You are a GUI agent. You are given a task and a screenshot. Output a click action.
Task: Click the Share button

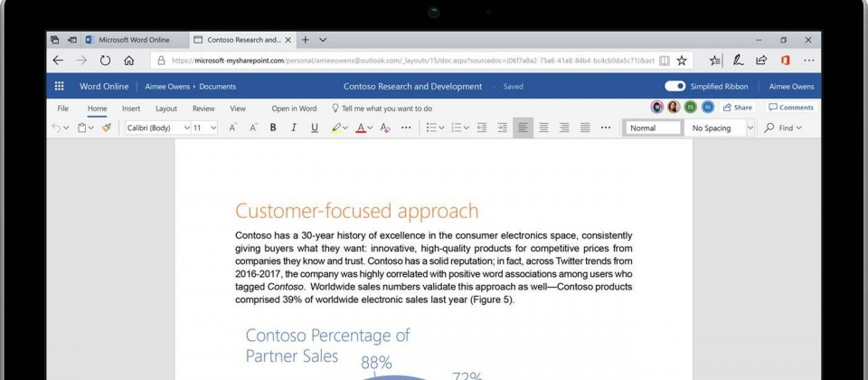tap(738, 108)
